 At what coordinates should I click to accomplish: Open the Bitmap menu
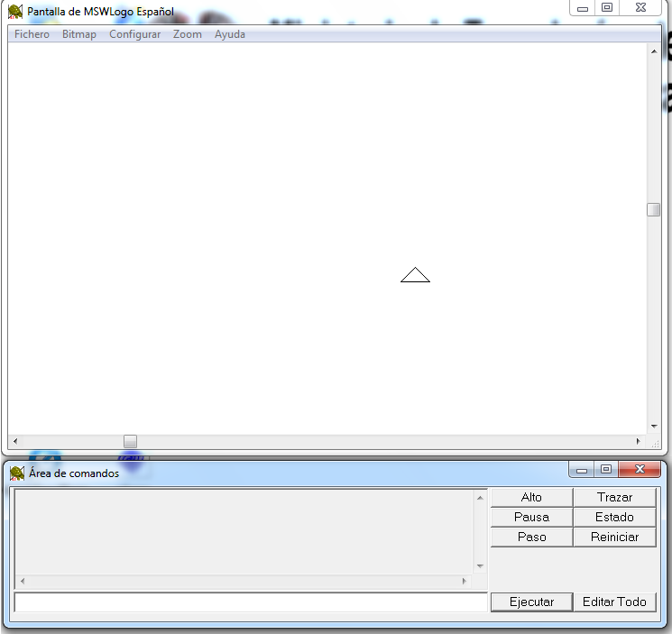pos(78,34)
